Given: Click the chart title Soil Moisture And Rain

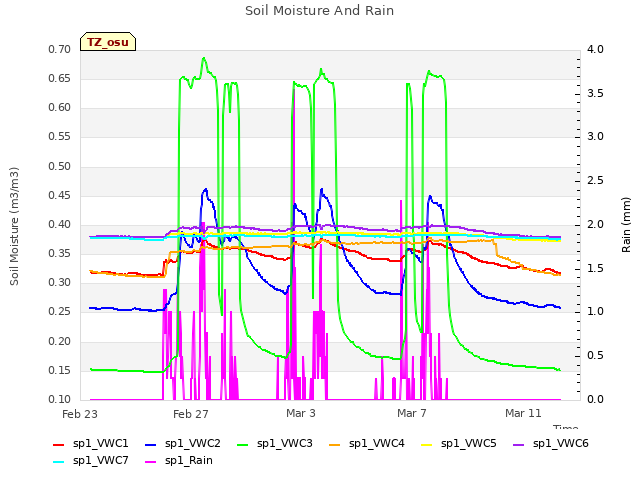Looking at the screenshot, I should click(x=319, y=11).
